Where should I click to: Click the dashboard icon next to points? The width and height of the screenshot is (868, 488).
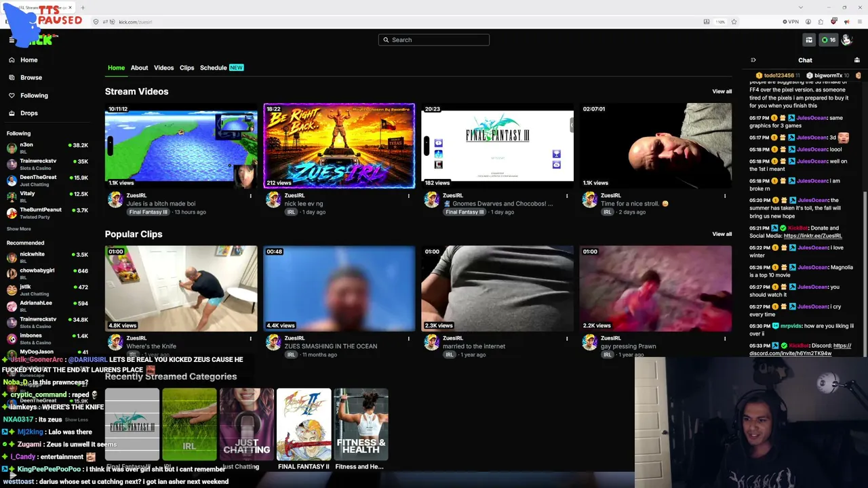[x=808, y=40]
